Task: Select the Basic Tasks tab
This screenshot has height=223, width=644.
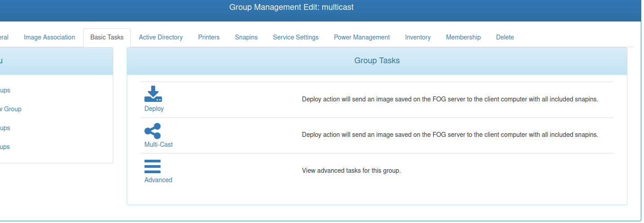Action: pos(107,37)
